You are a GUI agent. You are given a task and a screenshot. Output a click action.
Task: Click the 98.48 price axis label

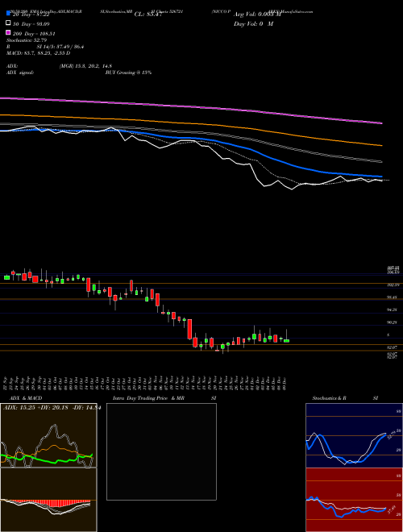click(x=393, y=297)
